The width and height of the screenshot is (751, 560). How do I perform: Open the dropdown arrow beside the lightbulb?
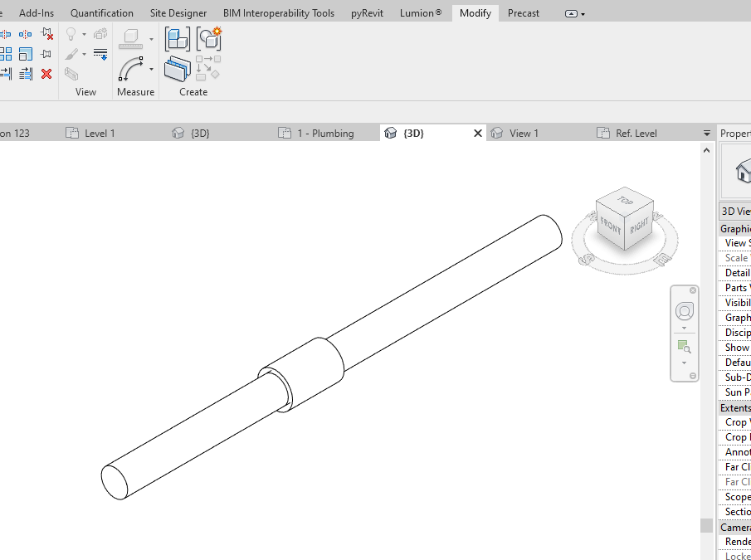(84, 36)
